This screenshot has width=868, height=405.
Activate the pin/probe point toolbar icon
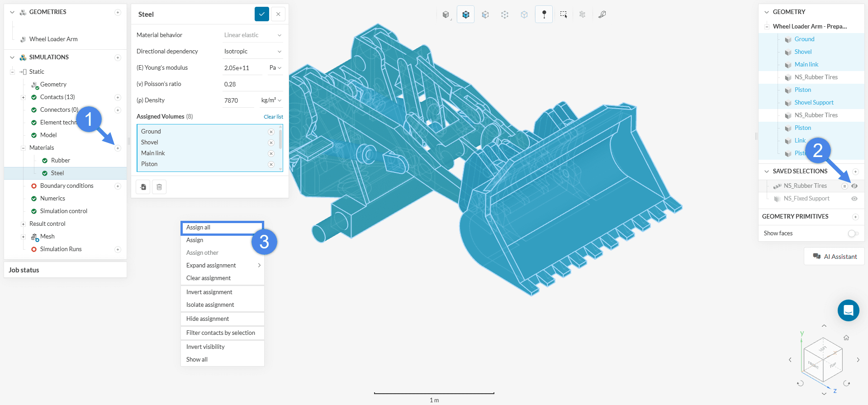pos(544,14)
